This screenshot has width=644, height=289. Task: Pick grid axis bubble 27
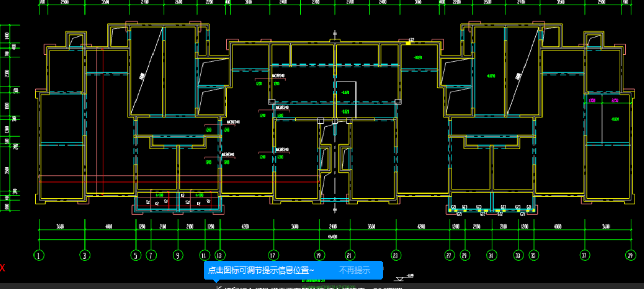(x=449, y=255)
